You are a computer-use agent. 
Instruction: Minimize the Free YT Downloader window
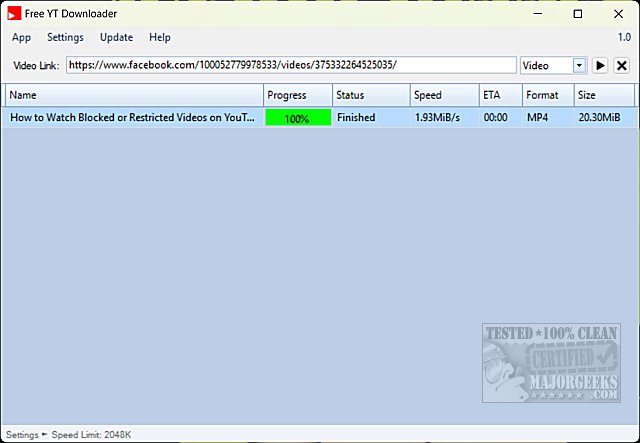538,13
